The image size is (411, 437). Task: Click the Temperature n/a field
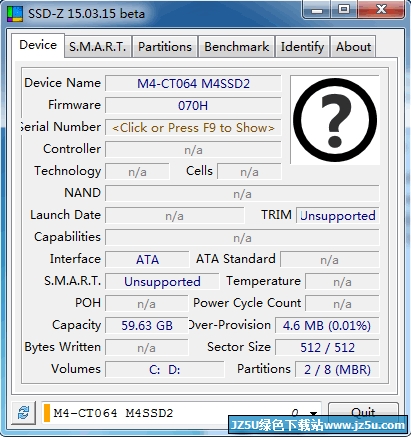(342, 282)
